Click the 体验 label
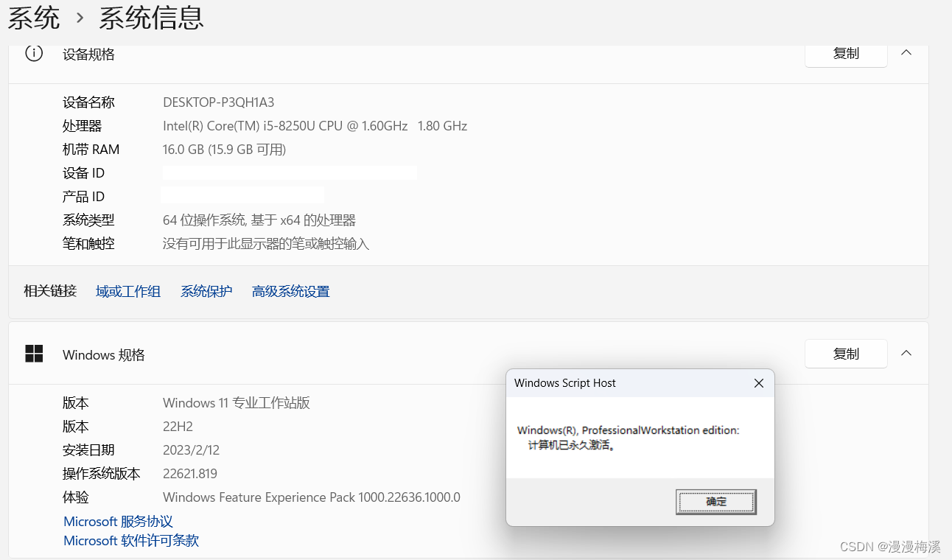The width and height of the screenshot is (952, 560). 75,497
